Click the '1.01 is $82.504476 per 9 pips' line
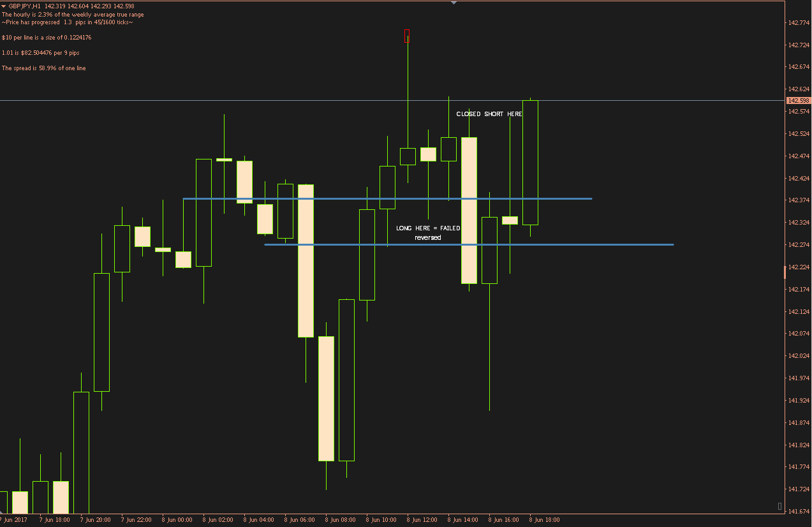This screenshot has height=527, width=812. 41,53
